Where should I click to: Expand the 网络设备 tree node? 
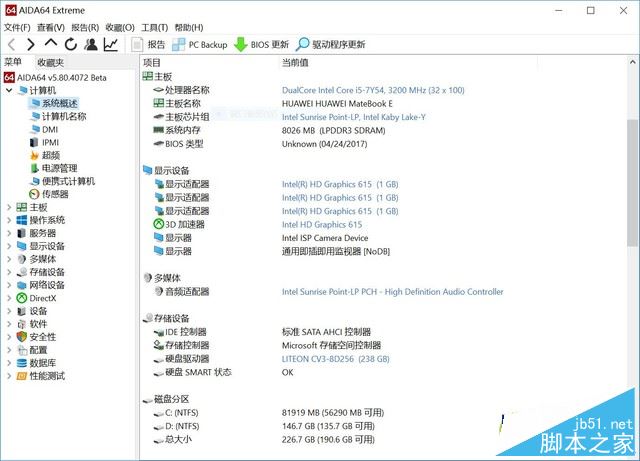point(9,285)
